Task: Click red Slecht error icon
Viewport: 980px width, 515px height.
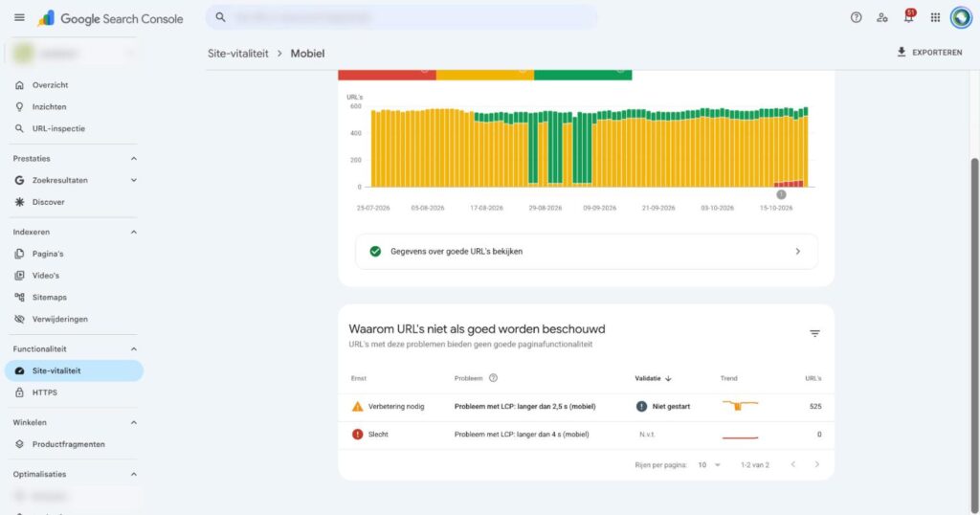Action: 358,435
